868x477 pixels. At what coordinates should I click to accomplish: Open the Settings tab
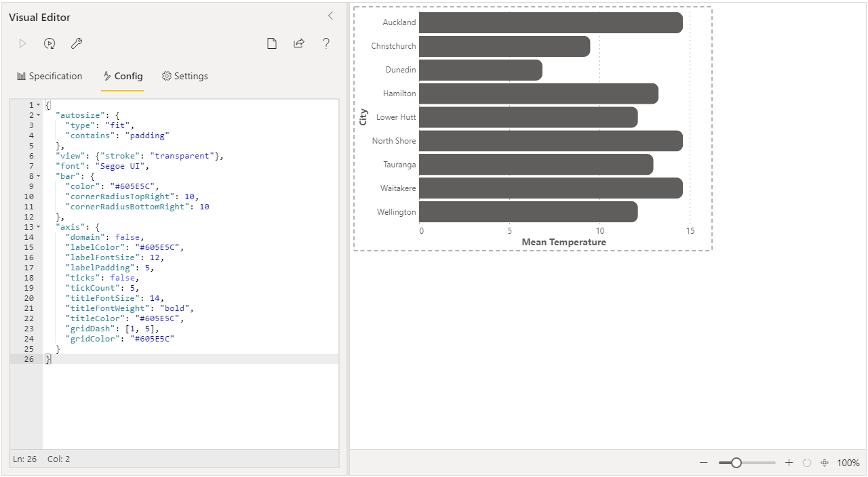point(184,76)
